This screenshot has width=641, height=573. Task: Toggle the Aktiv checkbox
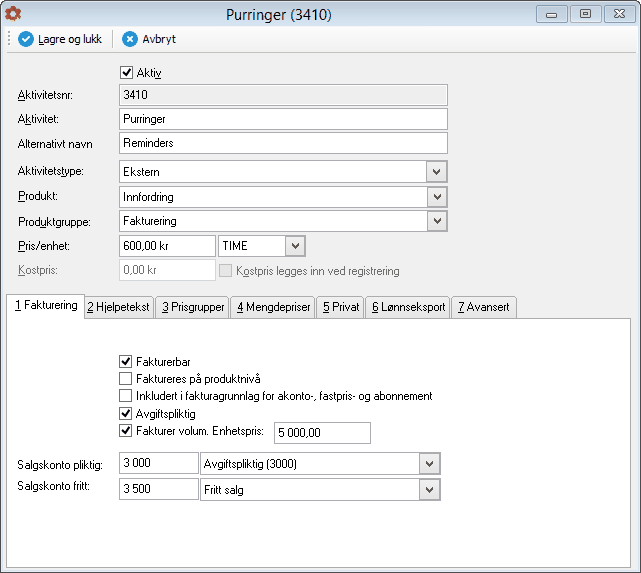[126, 73]
